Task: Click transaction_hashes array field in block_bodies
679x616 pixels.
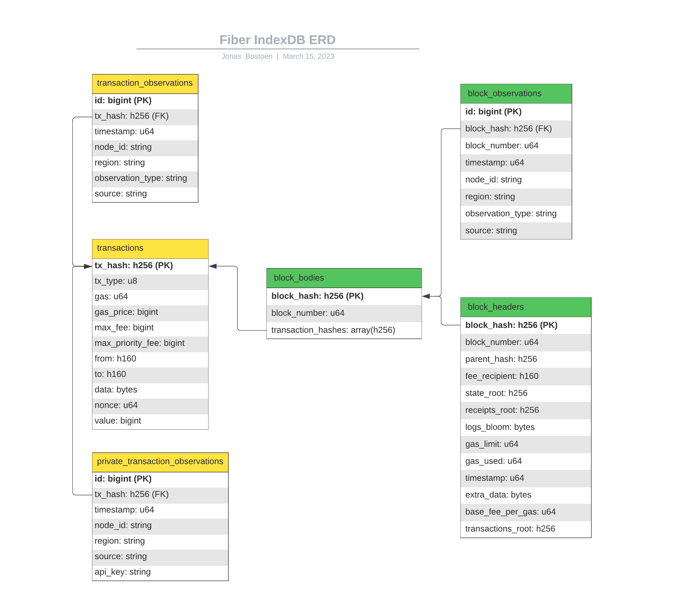Action: (x=344, y=330)
